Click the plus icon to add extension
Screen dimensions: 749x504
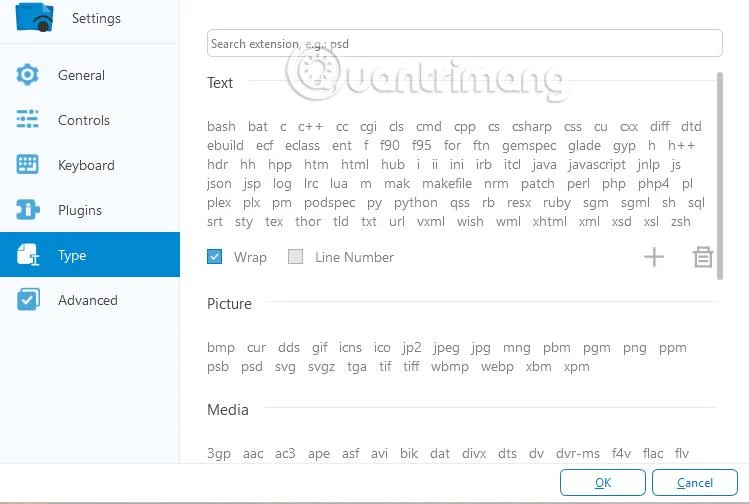click(654, 257)
